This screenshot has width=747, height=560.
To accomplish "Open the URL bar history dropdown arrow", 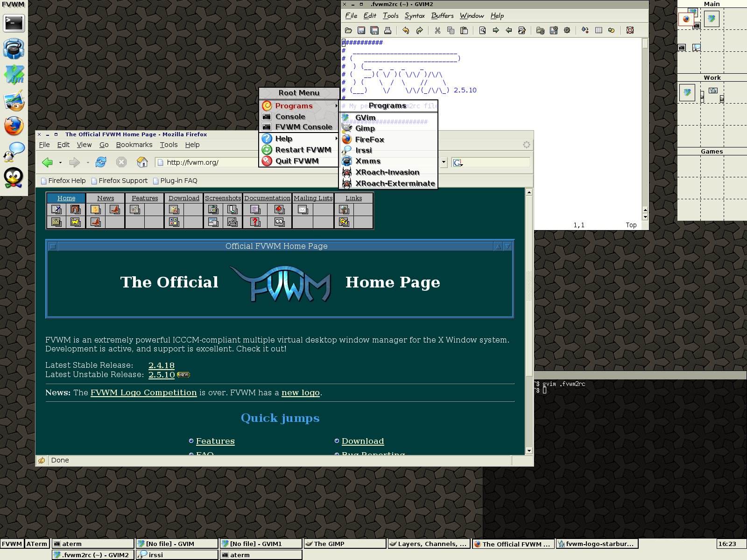I will (444, 162).
